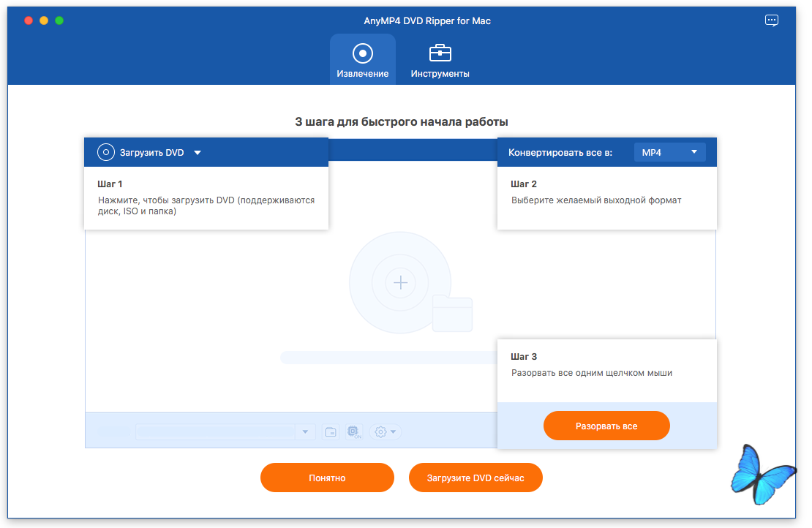
Task: Open the MP4 format dropdown
Action: pos(669,152)
